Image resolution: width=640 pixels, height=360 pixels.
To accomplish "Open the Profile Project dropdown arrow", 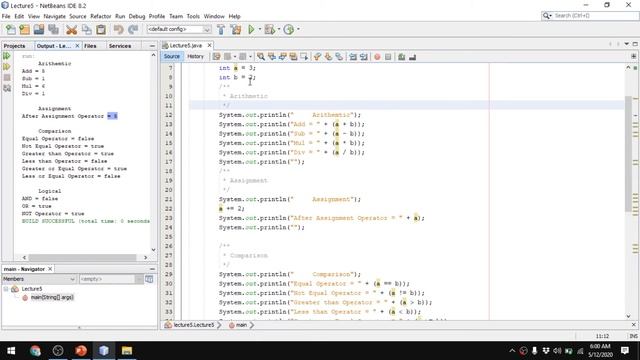I will (298, 29).
